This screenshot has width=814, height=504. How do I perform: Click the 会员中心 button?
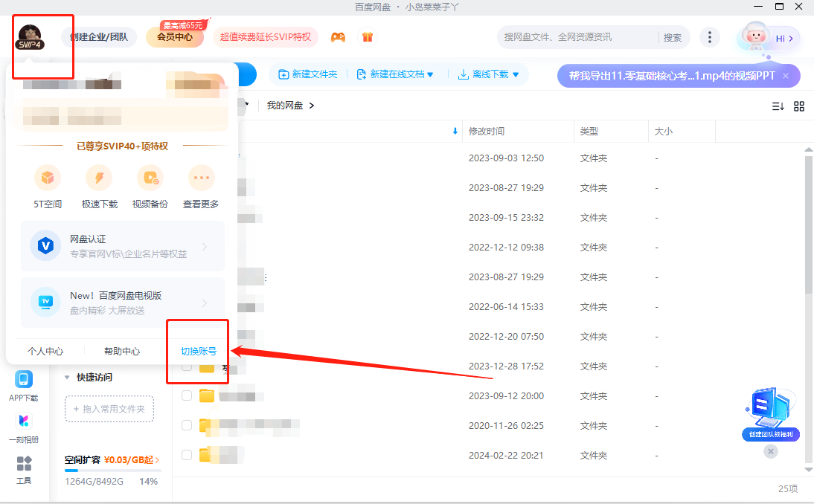[x=175, y=37]
